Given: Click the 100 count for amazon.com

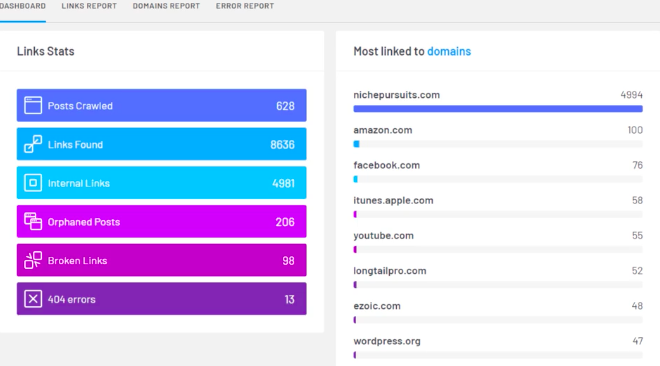Looking at the screenshot, I should click(x=635, y=130).
